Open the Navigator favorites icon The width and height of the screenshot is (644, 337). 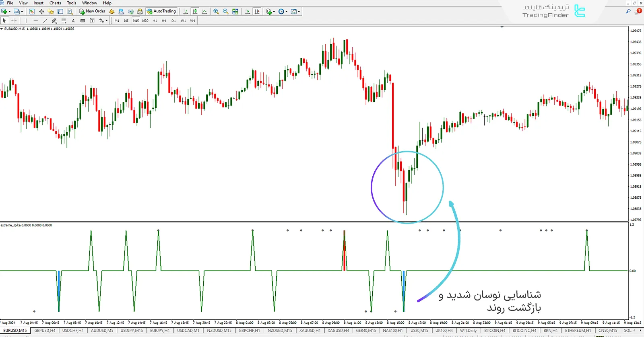tap(51, 12)
